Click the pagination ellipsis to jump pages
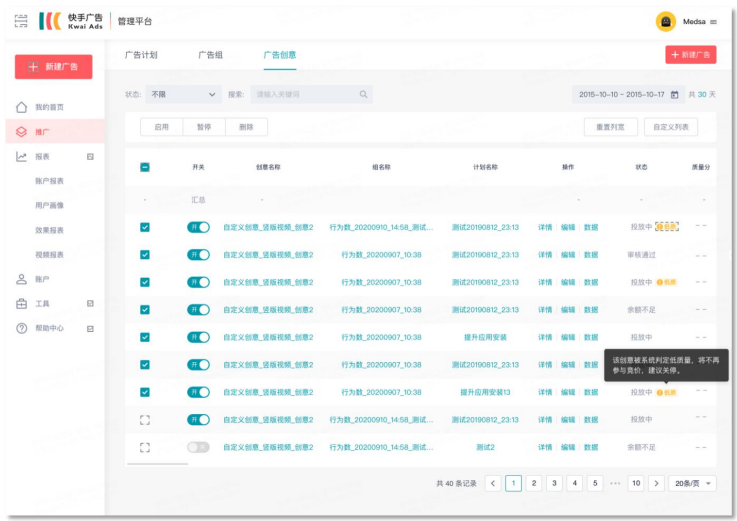This screenshot has height=521, width=737. (x=615, y=483)
